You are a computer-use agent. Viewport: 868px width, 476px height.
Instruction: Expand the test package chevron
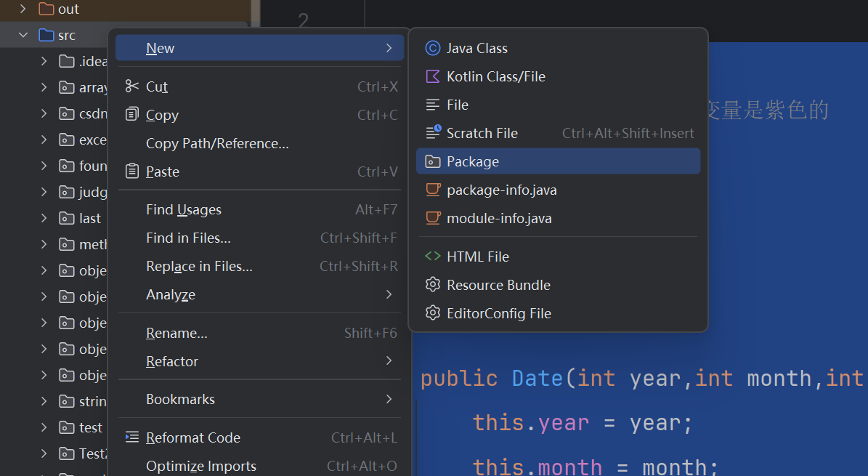click(x=44, y=427)
